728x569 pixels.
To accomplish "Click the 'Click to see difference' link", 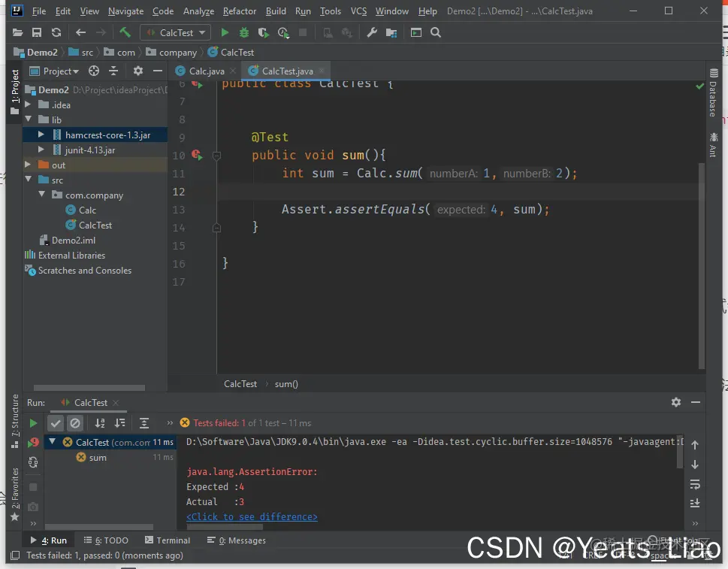I will click(252, 517).
